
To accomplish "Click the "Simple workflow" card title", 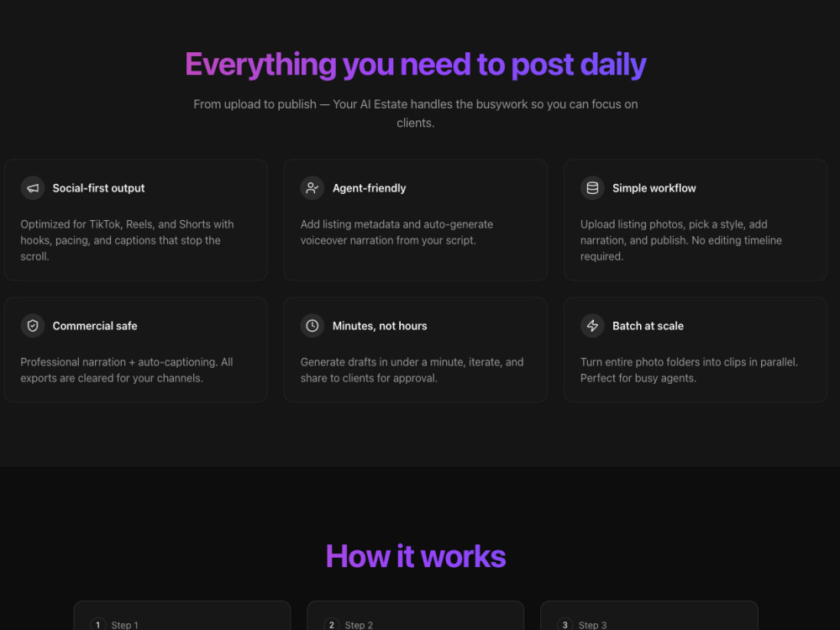I will tap(654, 188).
